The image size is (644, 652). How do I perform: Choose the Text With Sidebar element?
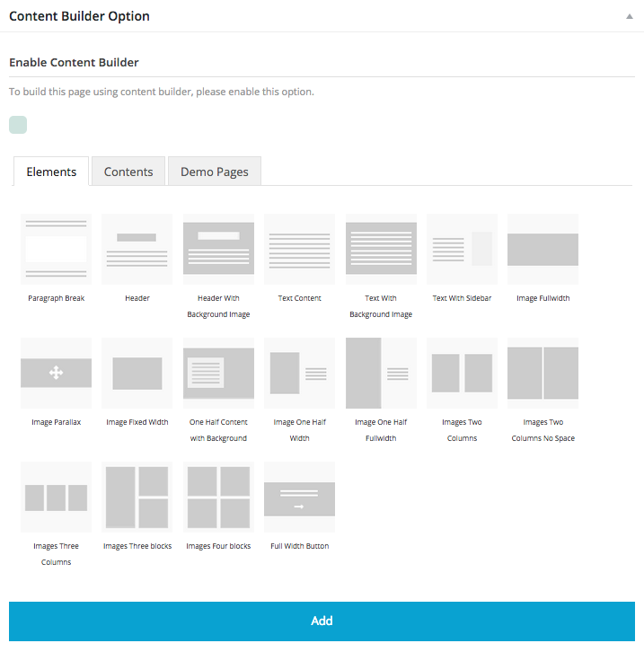pos(462,249)
